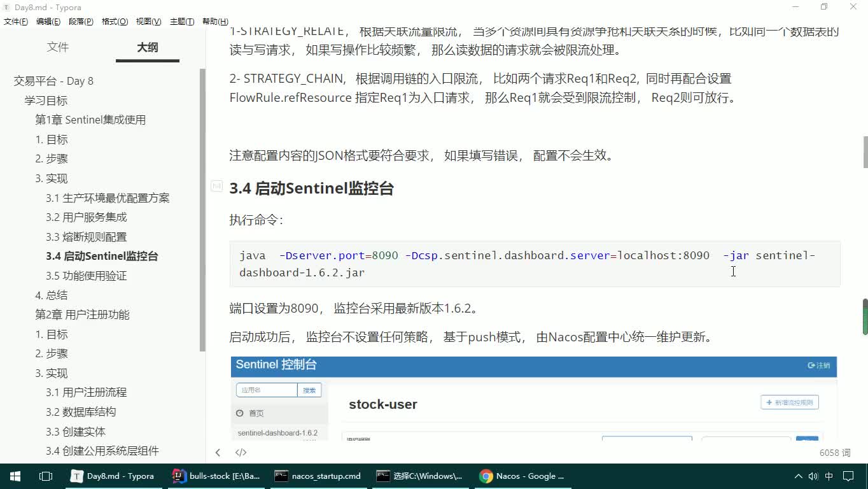Image resolution: width=868 pixels, height=489 pixels.
Task: Click the 搜索 button in Sentinel image
Action: click(x=309, y=390)
